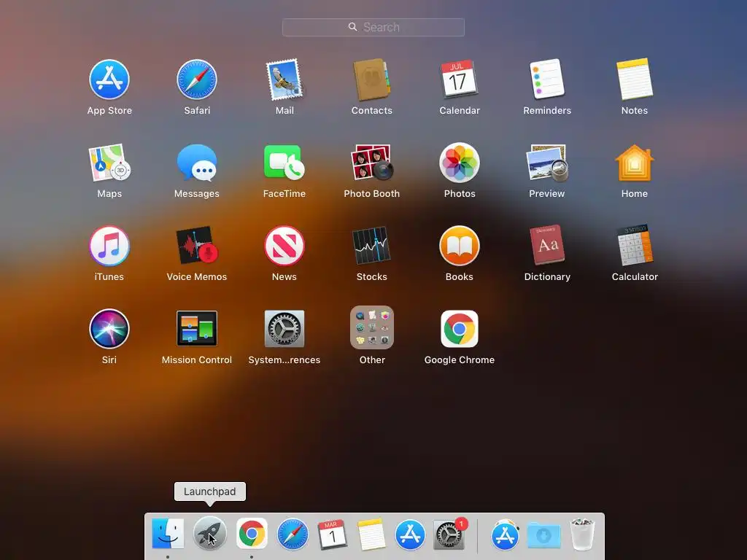Launch the Home app
Image resolution: width=747 pixels, height=560 pixels.
point(635,163)
